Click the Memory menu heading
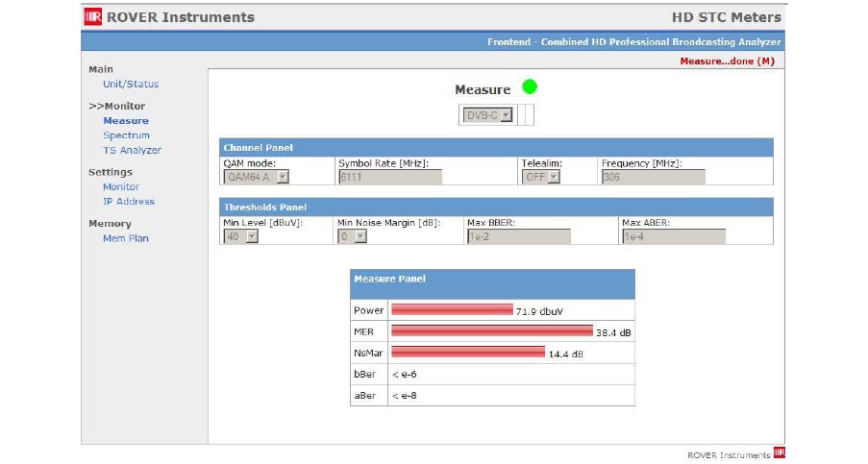Image resolution: width=868 pixels, height=464 pixels. 110,224
